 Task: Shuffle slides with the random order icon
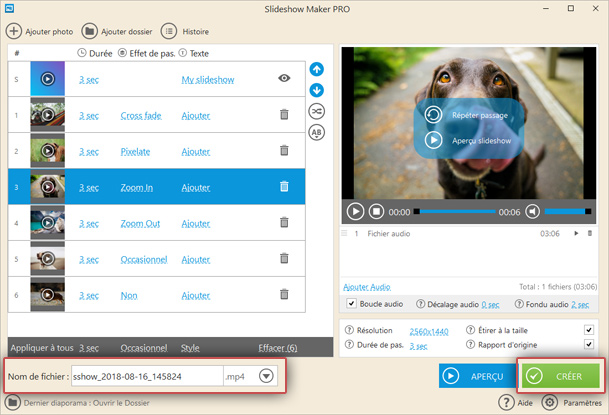317,111
